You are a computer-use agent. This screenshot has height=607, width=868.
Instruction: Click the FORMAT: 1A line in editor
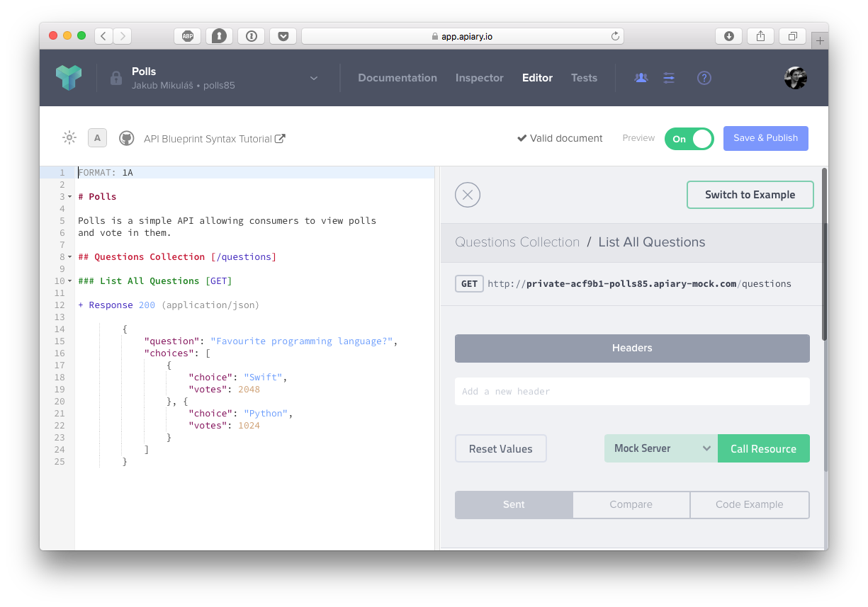pos(106,173)
